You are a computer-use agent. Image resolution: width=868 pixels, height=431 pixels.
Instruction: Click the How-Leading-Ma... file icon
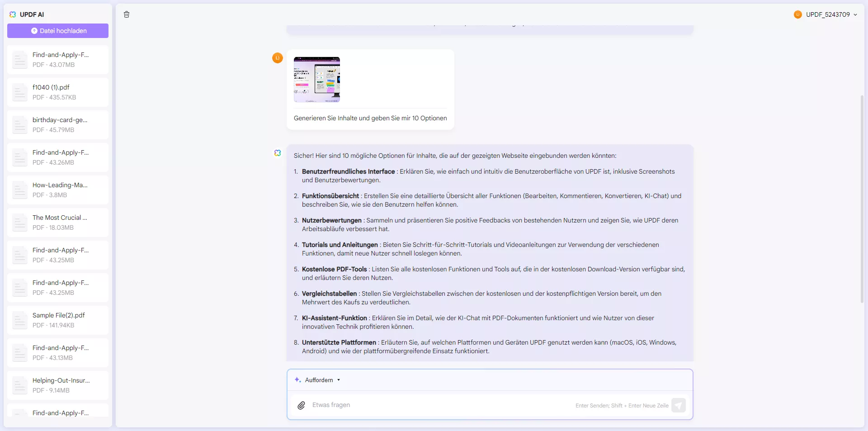pyautogui.click(x=20, y=190)
